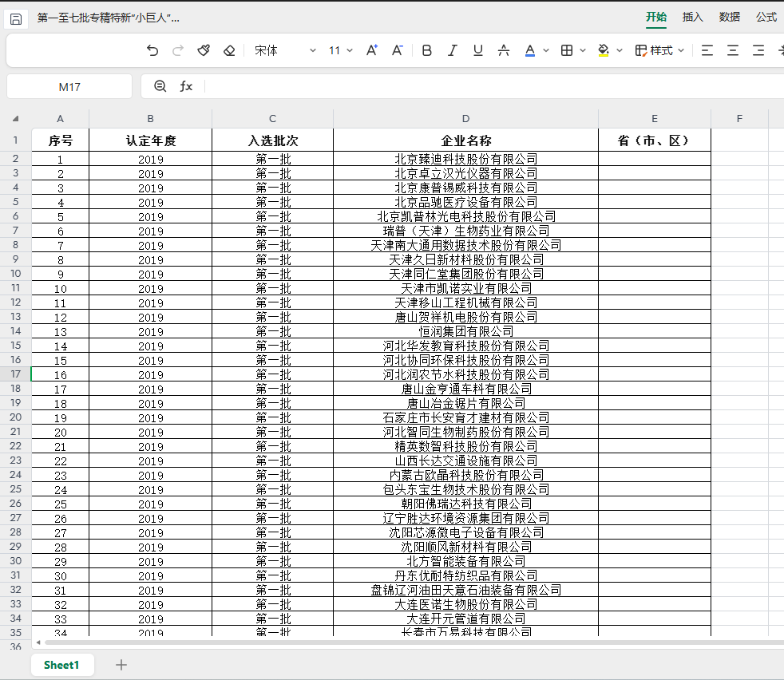Select cell 唐山冶金锯片有限公司
This screenshot has width=784, height=680.
pyautogui.click(x=465, y=403)
